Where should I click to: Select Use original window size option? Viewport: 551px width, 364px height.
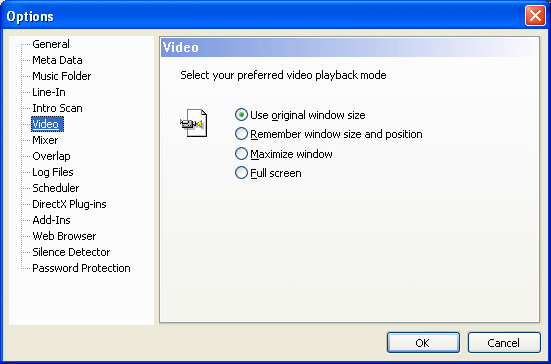tap(300, 115)
